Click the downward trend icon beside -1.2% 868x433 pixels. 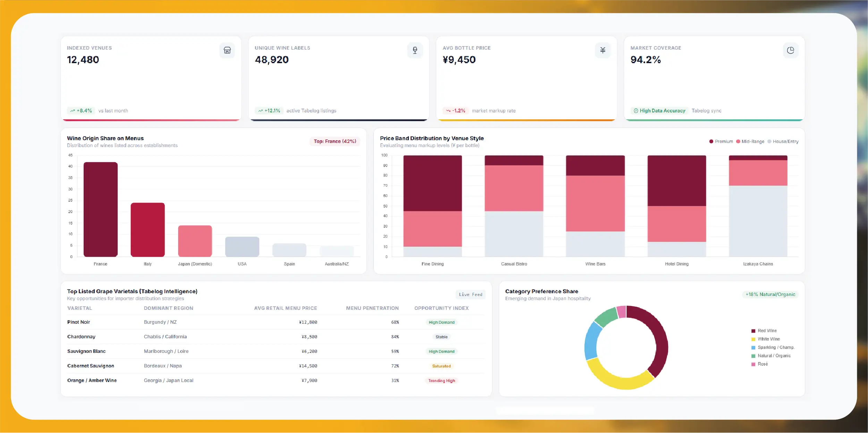(x=448, y=111)
